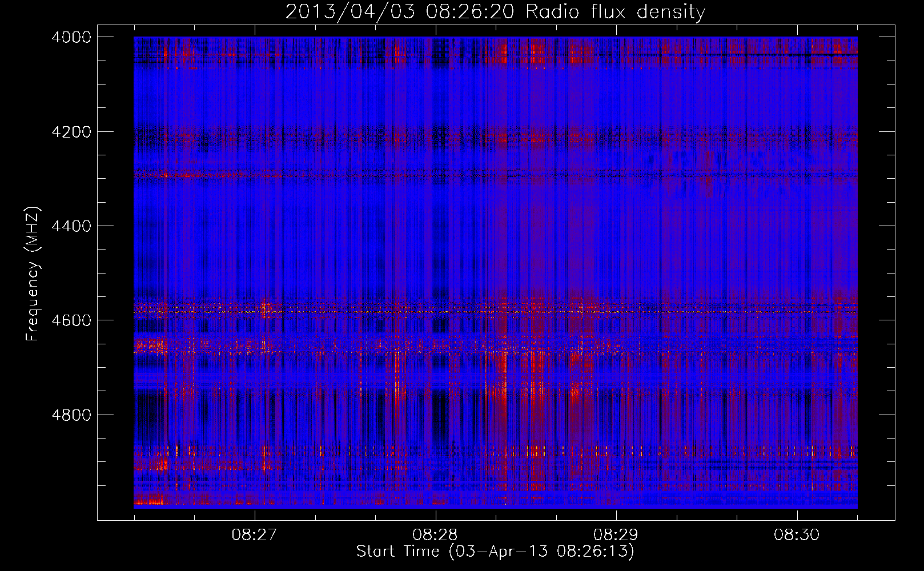Click the plot title '2013/04/03 08:26:20 Radio flux density'

click(x=495, y=11)
